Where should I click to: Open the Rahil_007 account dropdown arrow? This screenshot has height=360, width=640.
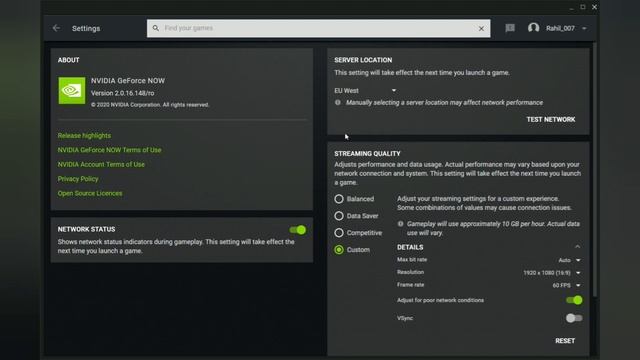(x=584, y=29)
